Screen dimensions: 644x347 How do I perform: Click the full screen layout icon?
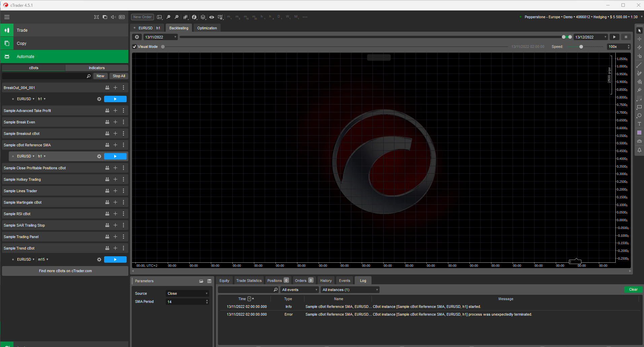pos(96,17)
